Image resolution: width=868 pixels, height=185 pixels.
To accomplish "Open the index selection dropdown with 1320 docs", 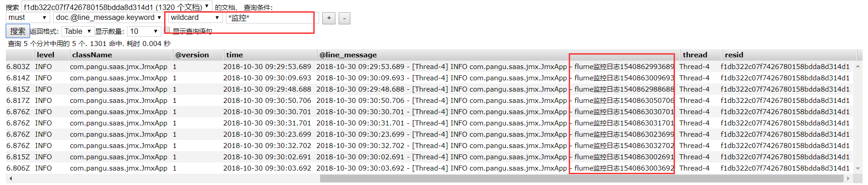I will click(x=116, y=7).
